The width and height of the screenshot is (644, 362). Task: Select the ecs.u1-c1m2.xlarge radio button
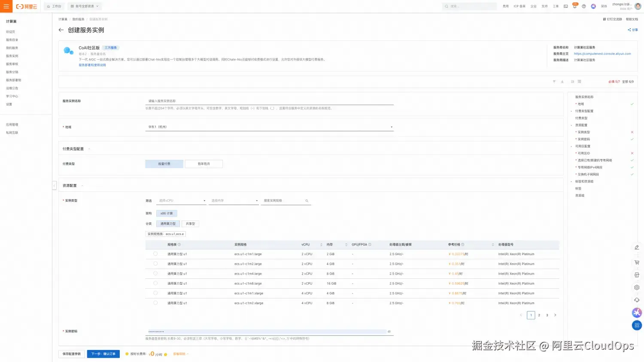click(155, 303)
